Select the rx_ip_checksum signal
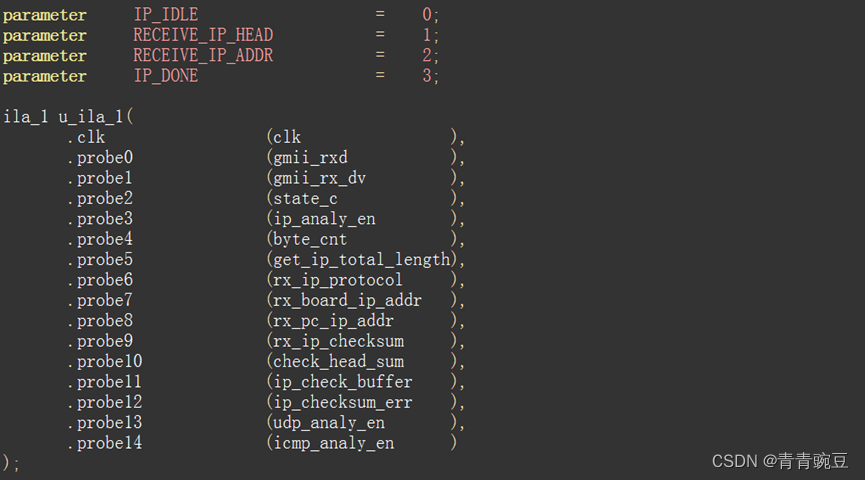The height and width of the screenshot is (480, 865). click(339, 342)
